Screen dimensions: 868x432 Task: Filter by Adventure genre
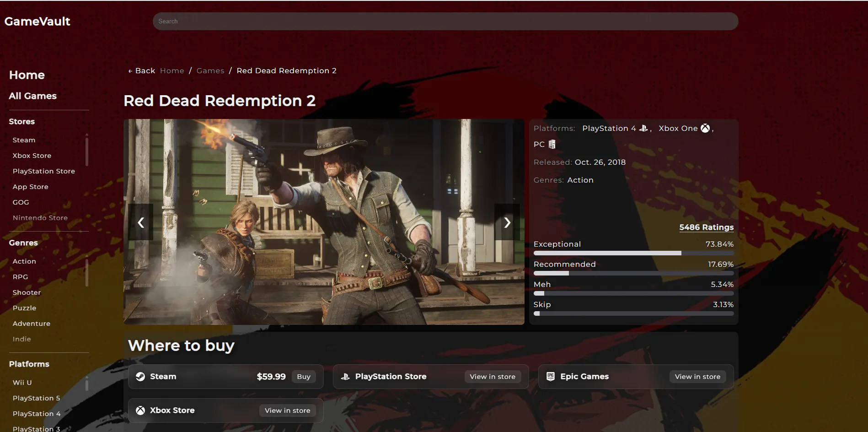click(32, 324)
